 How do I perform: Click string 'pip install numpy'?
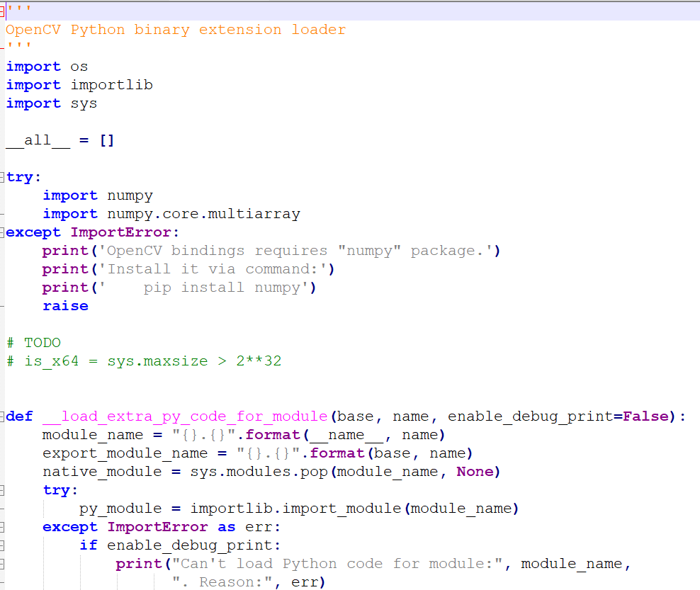(204, 288)
